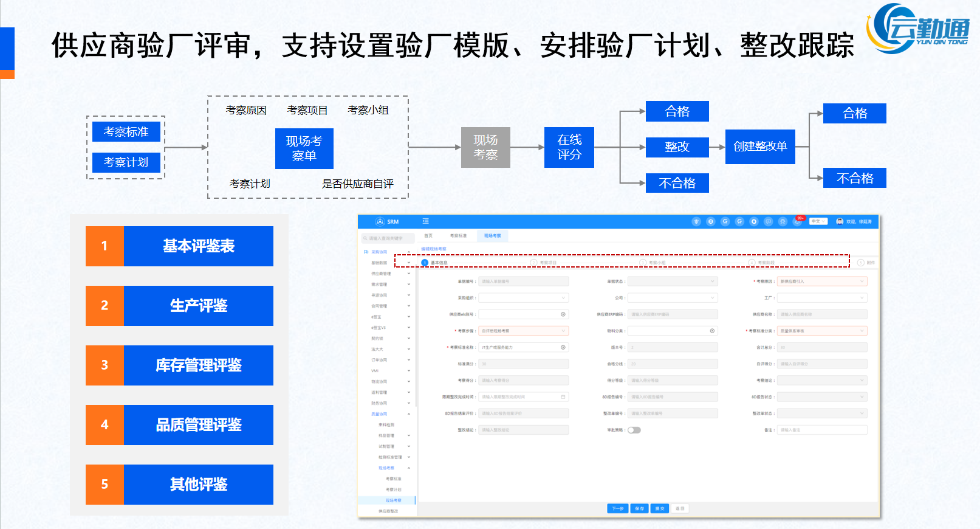Image resolution: width=980 pixels, height=529 pixels.
Task: Open the 中文 language dropdown
Action: [818, 221]
